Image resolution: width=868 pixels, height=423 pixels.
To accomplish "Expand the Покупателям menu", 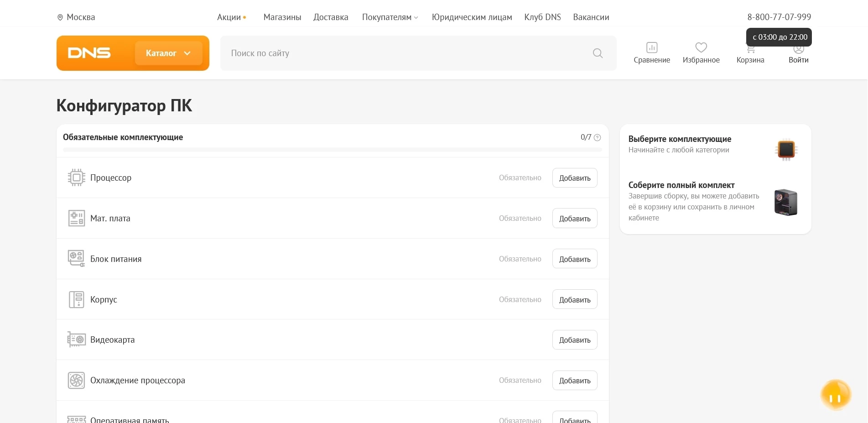I will (x=390, y=17).
